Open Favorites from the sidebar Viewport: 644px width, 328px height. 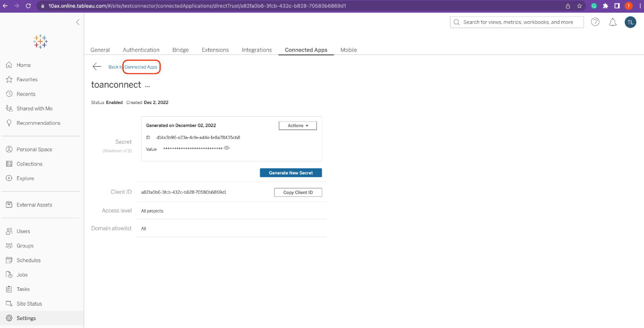[27, 80]
